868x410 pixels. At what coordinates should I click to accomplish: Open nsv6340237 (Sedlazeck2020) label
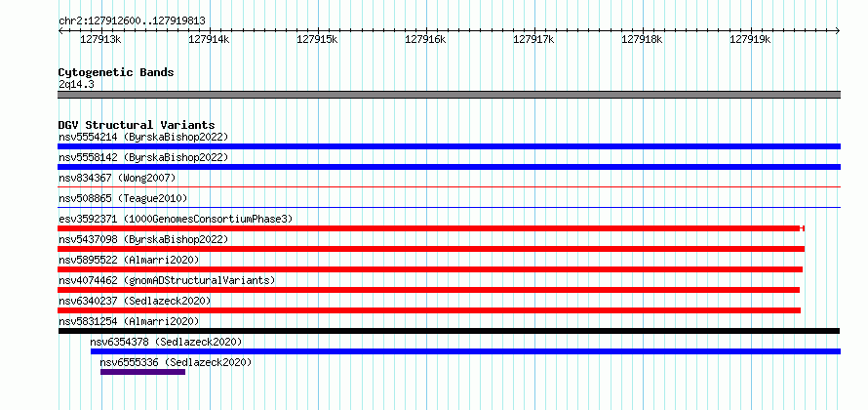tap(135, 301)
